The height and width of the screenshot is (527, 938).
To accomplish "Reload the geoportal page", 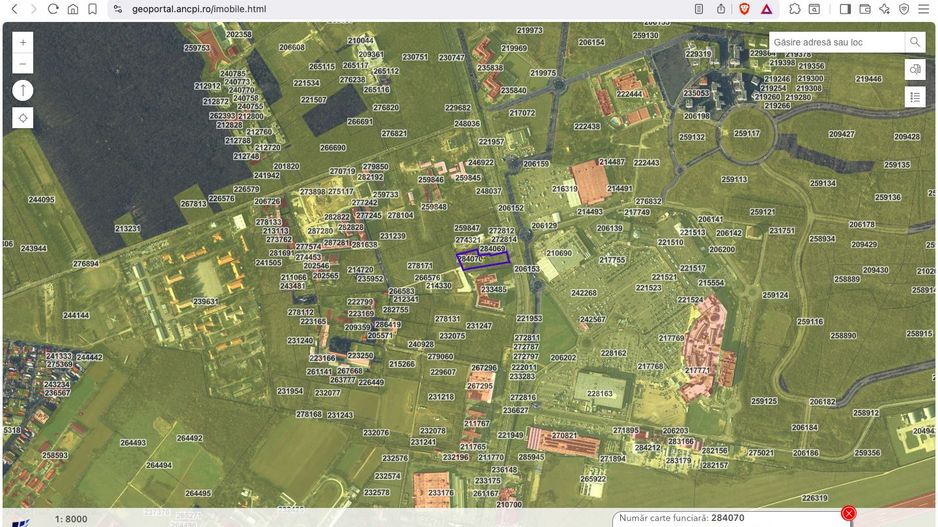I will point(53,9).
